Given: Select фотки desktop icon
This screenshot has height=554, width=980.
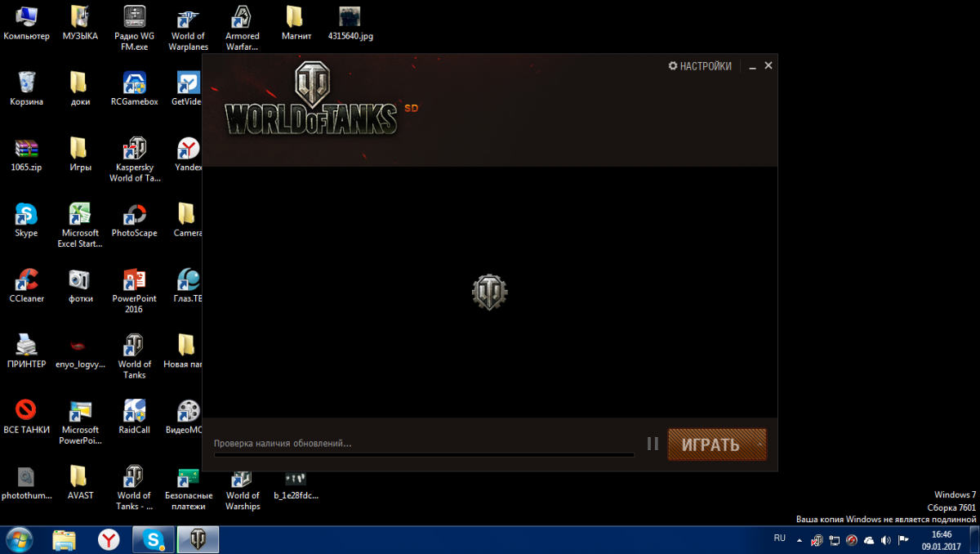Looking at the screenshot, I should (x=80, y=285).
